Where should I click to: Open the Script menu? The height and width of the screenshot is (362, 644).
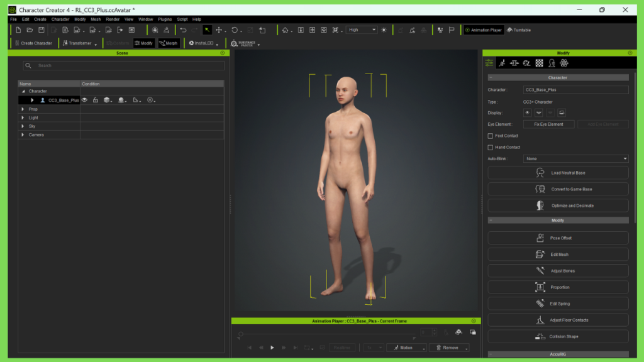point(182,19)
